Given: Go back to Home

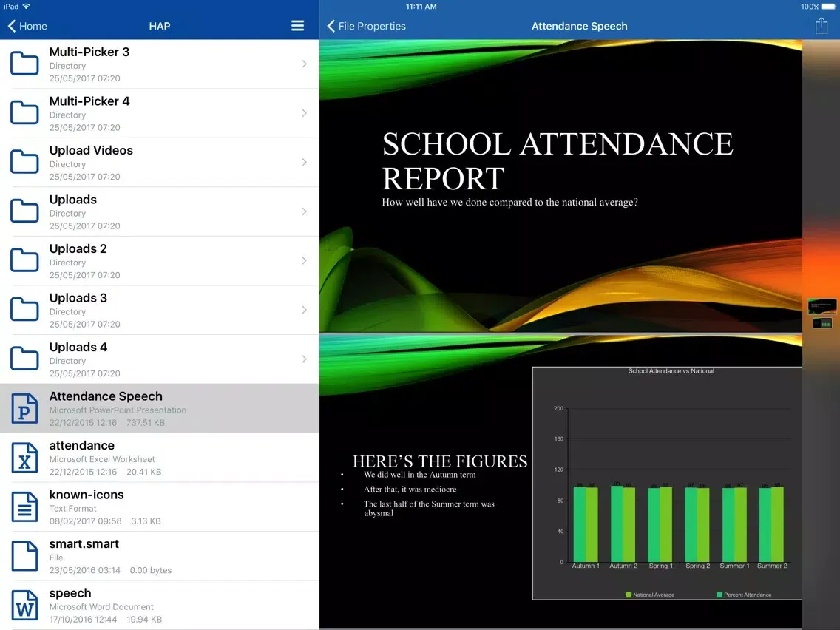Looking at the screenshot, I should tap(27, 26).
